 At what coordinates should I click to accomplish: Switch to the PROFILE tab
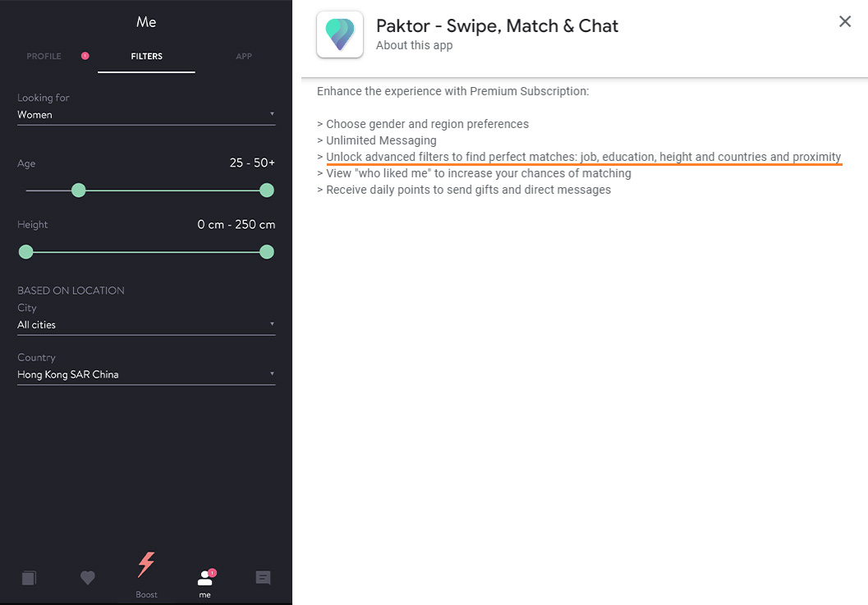pyautogui.click(x=44, y=57)
